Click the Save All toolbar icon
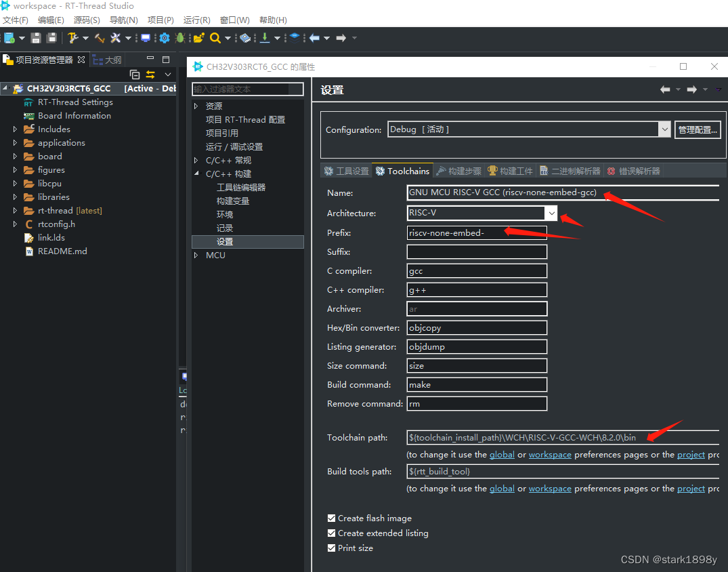Image resolution: width=728 pixels, height=572 pixels. click(51, 38)
